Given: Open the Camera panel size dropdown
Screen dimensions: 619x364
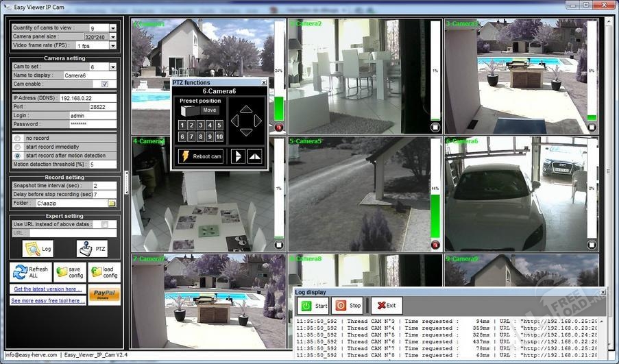Looking at the screenshot, I should pyautogui.click(x=113, y=37).
